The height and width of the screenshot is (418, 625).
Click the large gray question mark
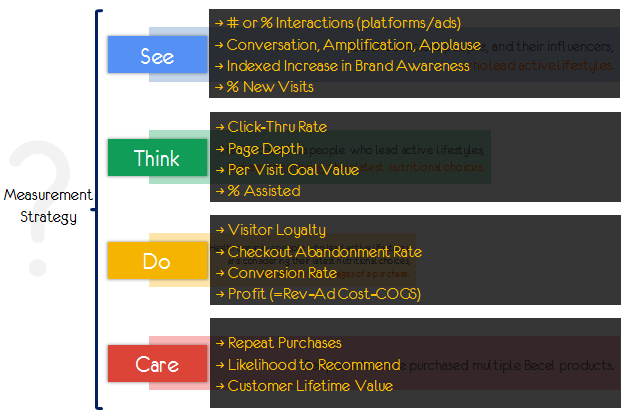tap(40, 205)
